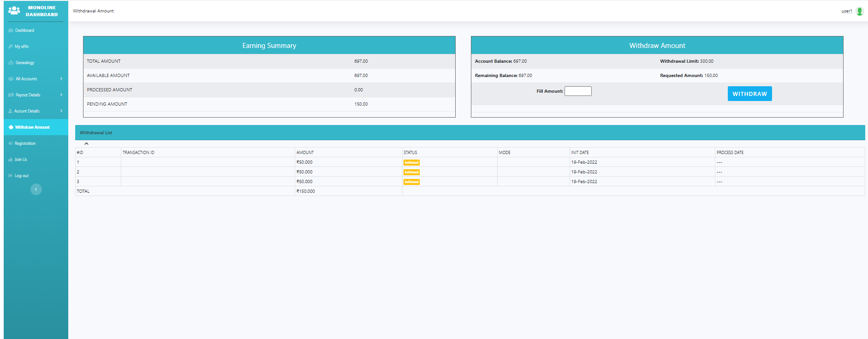868x339 pixels.
Task: Click the Dashboard gauge icon in sidebar
Action: 11,30
